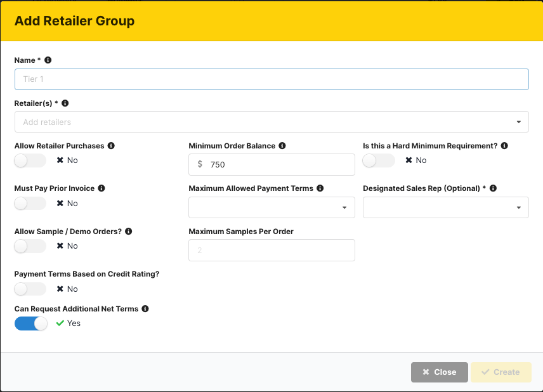Click info icon for Allow Sample / Demo Orders
This screenshot has height=392, width=543.
129,232
